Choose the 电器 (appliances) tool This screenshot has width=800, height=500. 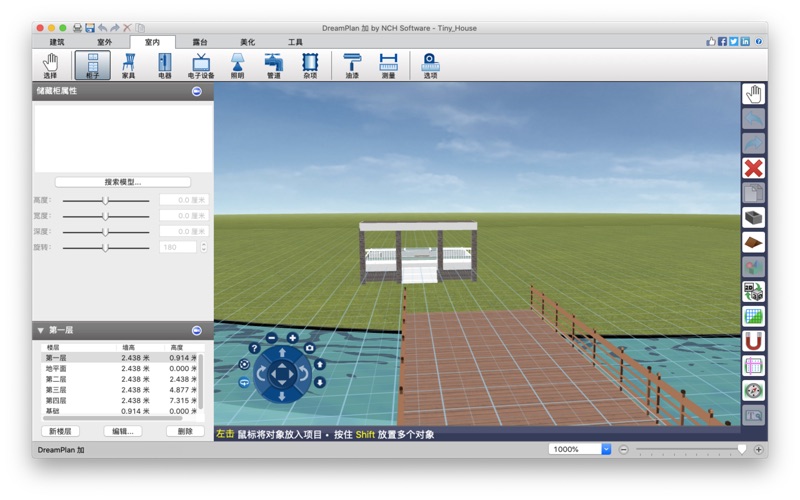click(x=164, y=65)
